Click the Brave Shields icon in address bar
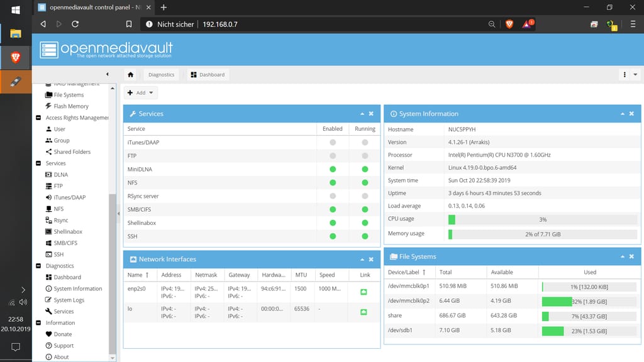This screenshot has height=362, width=644. pyautogui.click(x=509, y=24)
